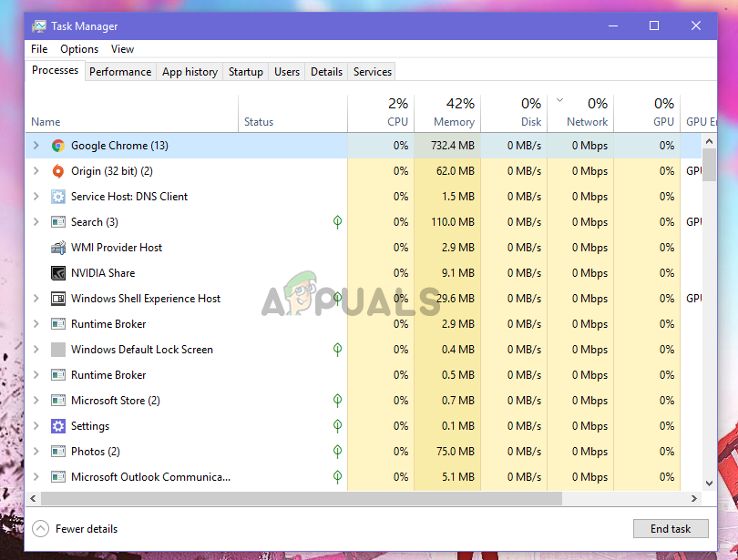Sort processes by Network column header
The width and height of the screenshot is (738, 560).
tap(580, 113)
